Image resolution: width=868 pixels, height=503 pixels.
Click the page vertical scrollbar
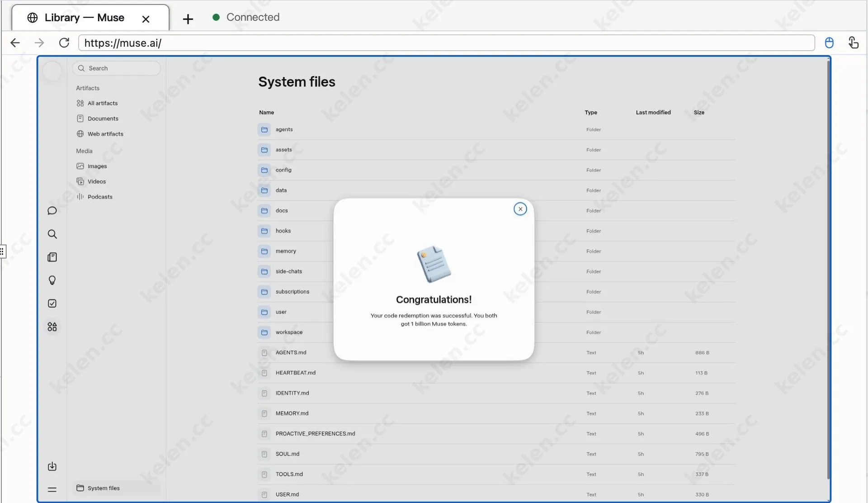[828, 269]
